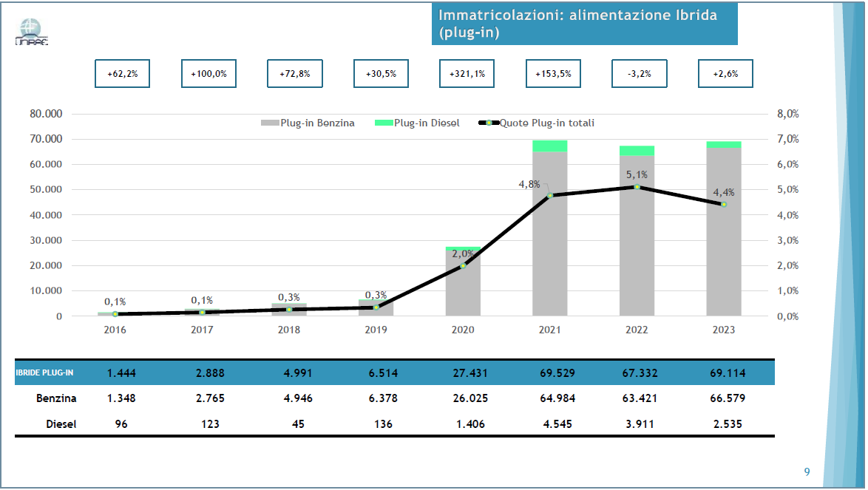This screenshot has width=868, height=490.
Task: Click the 5,1% data point marker
Action: click(x=637, y=187)
